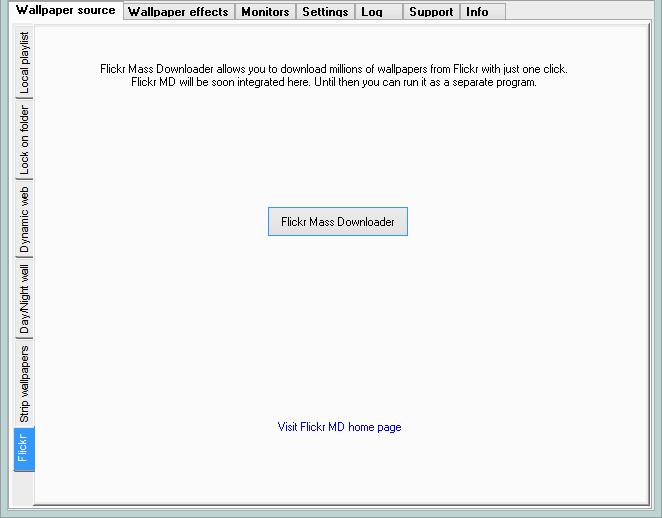662x518 pixels.
Task: Click the highlighted Flickr side tab
Action: (24, 449)
